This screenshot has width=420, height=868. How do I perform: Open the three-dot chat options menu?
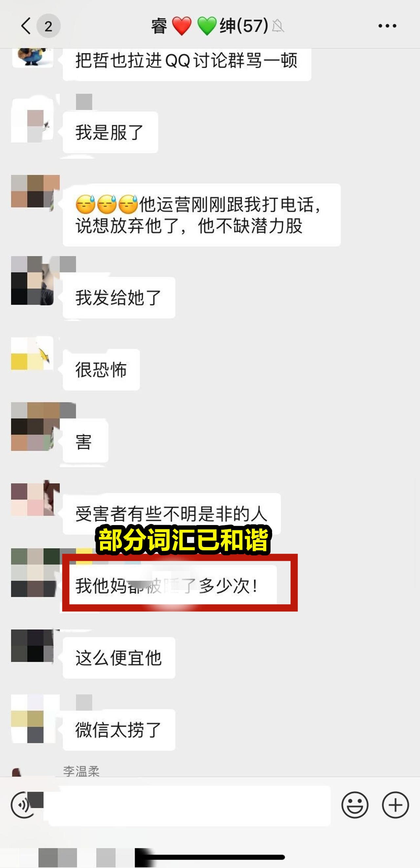click(387, 26)
